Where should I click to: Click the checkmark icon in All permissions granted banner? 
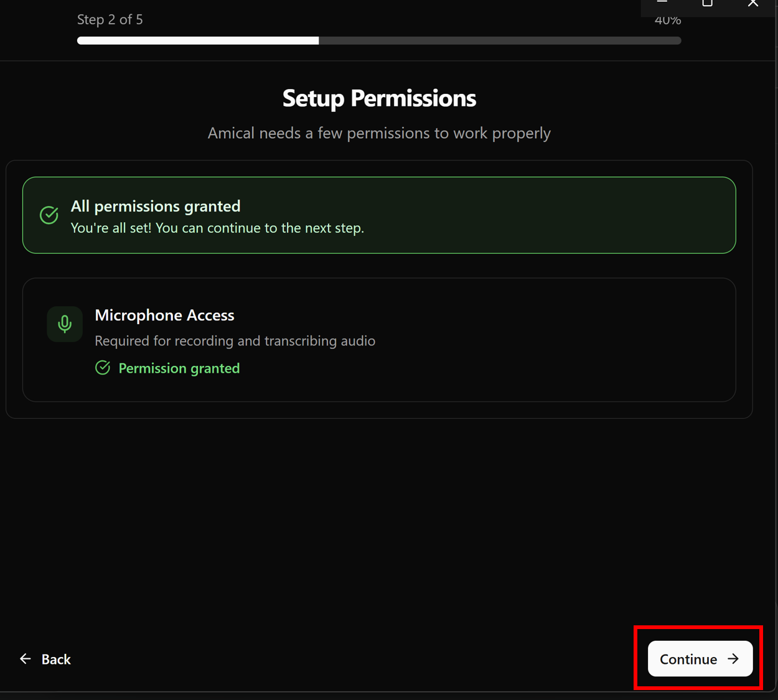point(49,215)
